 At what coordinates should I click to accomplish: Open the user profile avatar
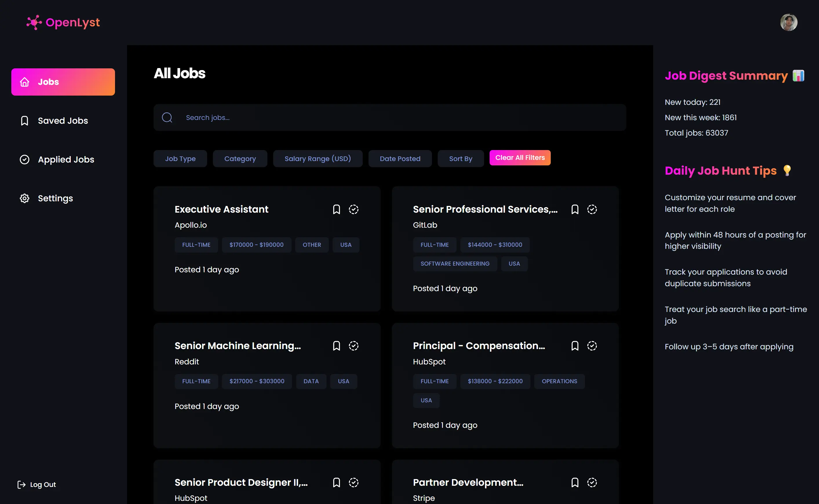click(x=788, y=22)
